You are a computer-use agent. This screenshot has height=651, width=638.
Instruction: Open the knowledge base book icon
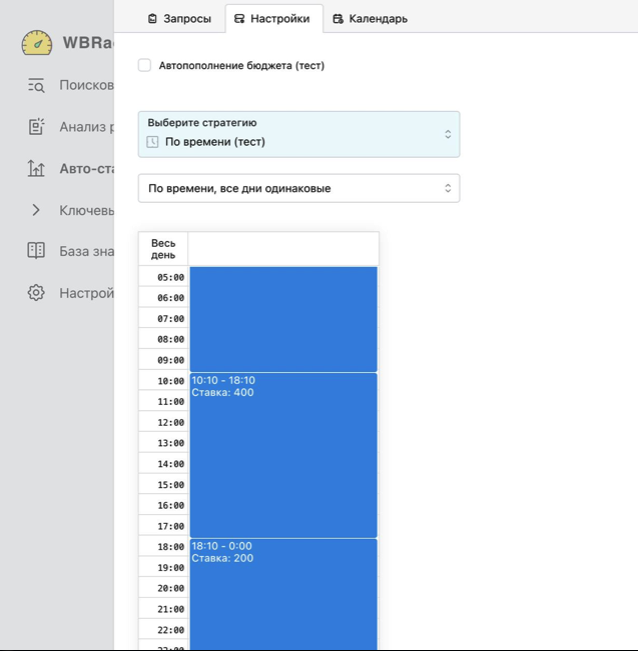36,251
